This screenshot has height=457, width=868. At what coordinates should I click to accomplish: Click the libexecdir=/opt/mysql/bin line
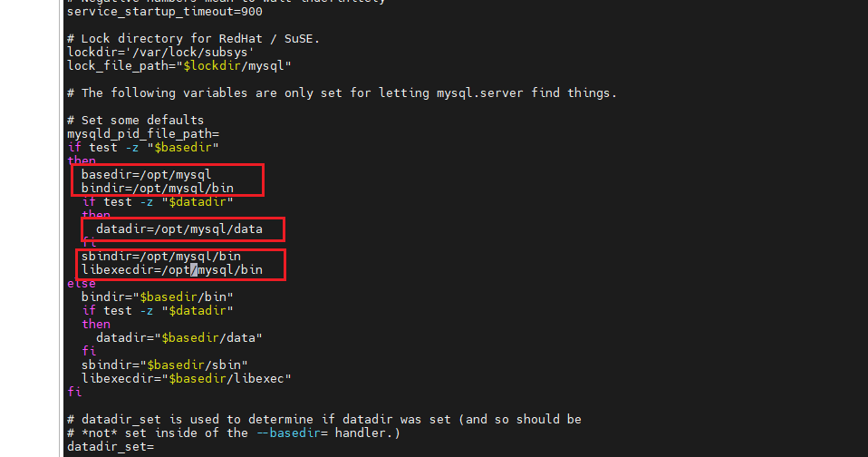[x=172, y=270]
